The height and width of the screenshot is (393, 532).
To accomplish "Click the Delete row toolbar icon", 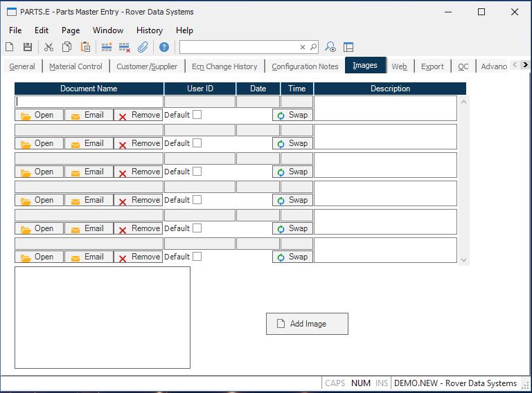I will pos(125,47).
